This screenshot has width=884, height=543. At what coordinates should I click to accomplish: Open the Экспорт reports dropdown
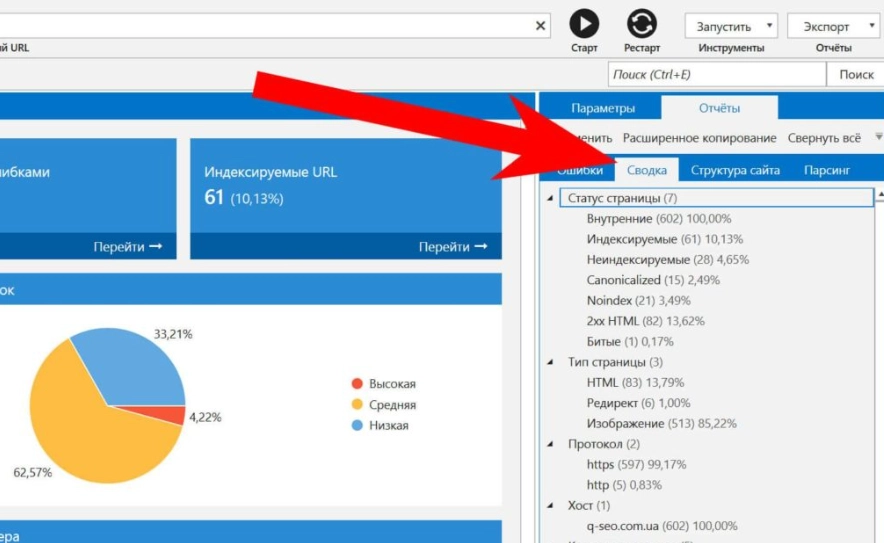click(x=832, y=27)
